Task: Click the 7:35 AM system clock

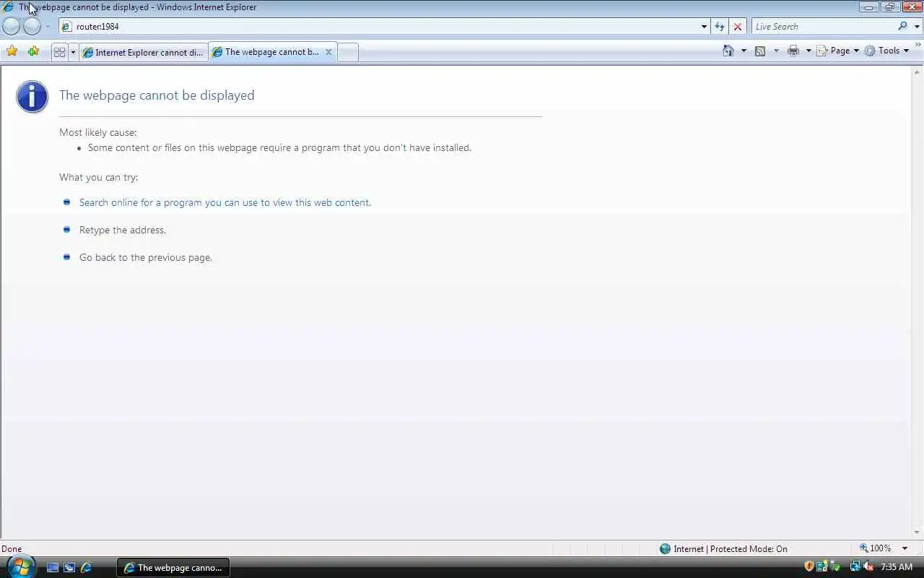Action: [897, 567]
